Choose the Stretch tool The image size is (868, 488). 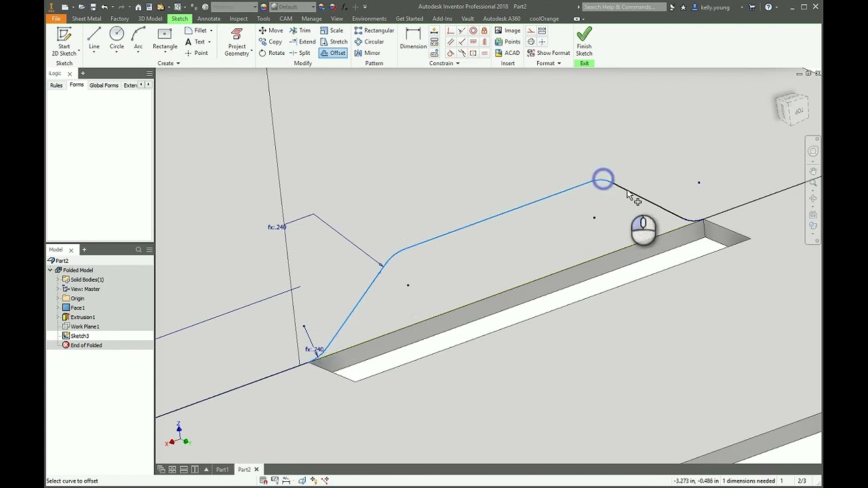click(334, 41)
